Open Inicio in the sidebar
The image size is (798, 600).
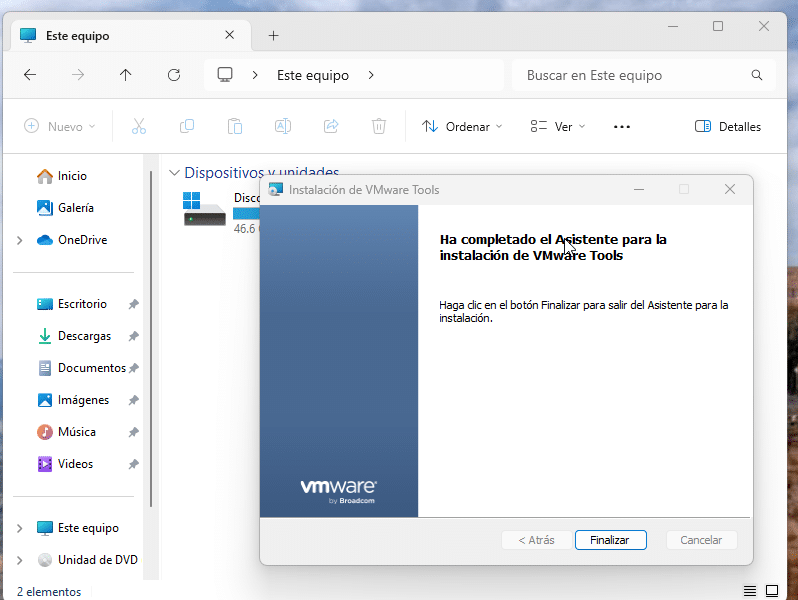(x=72, y=176)
